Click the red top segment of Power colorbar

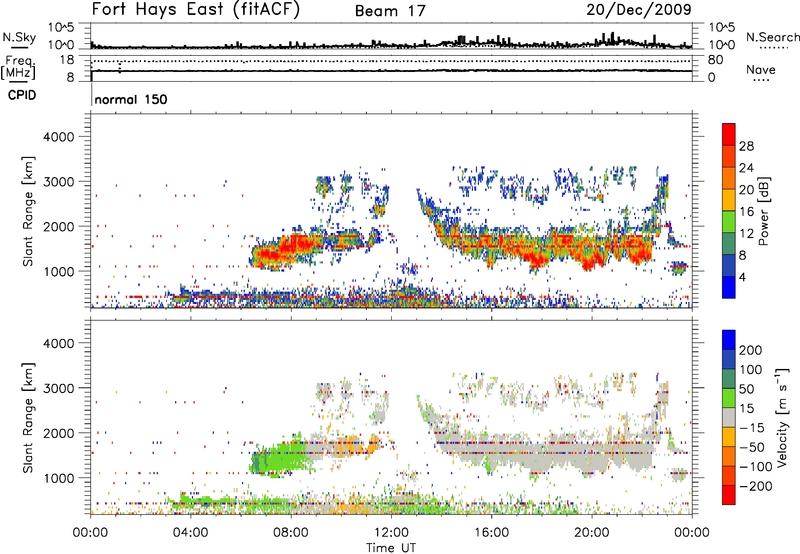[729, 135]
